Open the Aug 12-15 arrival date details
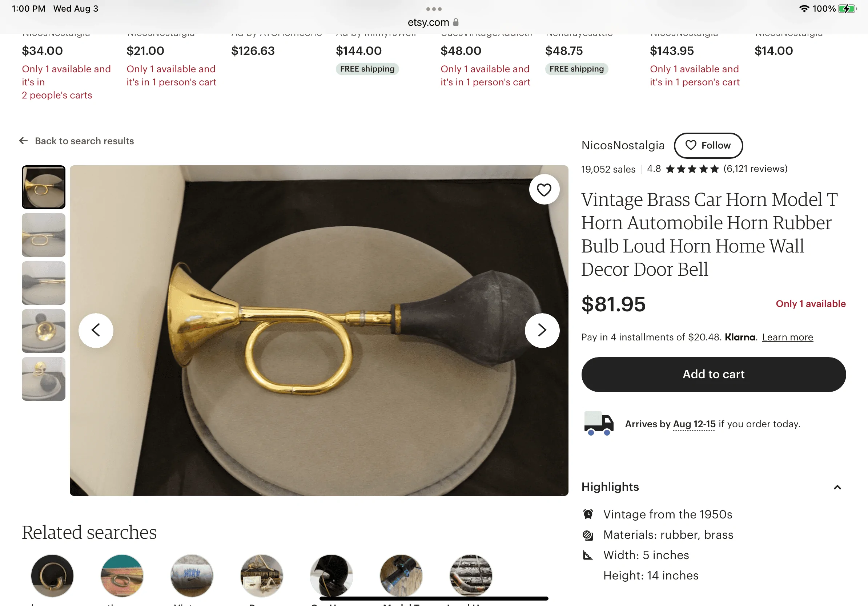The height and width of the screenshot is (606, 868). [x=694, y=424]
